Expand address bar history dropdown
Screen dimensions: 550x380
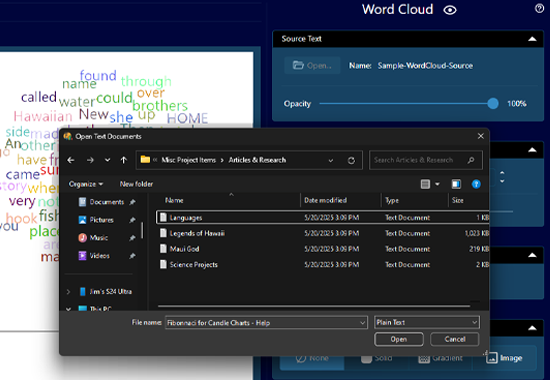330,160
